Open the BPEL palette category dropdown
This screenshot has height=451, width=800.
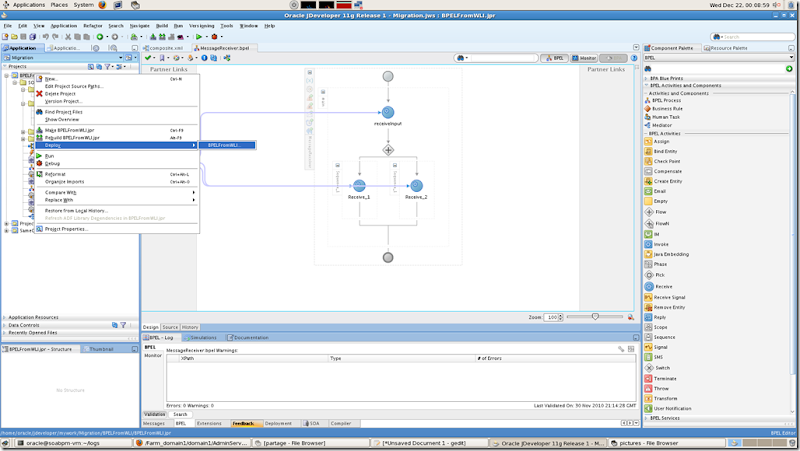718,58
